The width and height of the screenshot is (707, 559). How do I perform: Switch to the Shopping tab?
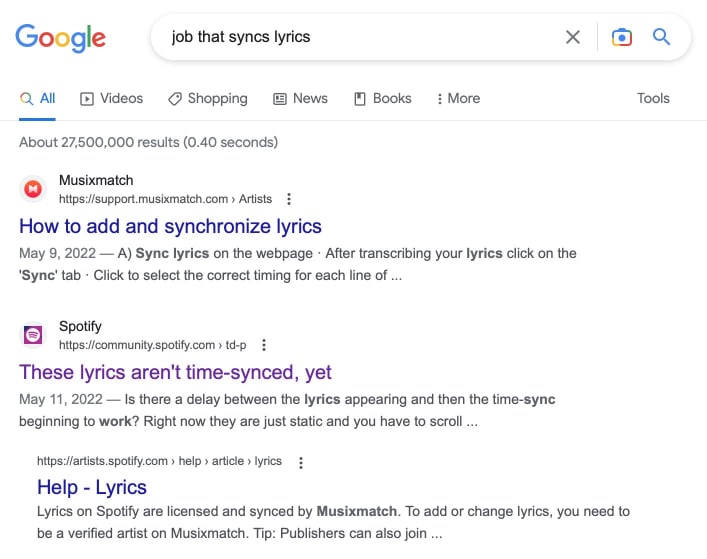tap(208, 98)
